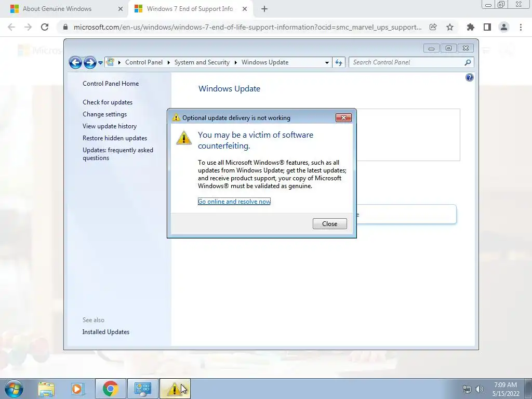Click the warning icon in dialog title bar
The height and width of the screenshot is (399, 532).
pyautogui.click(x=176, y=118)
